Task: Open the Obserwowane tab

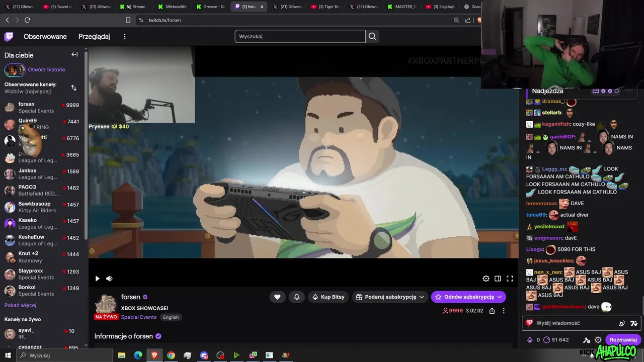Action: pyautogui.click(x=45, y=36)
